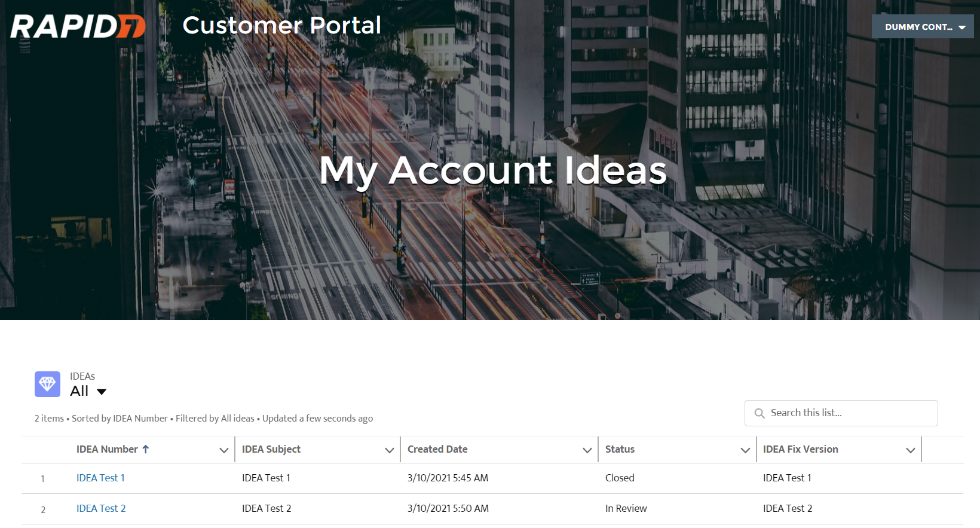Sort by the Created Date header
The height and width of the screenshot is (528, 980).
[437, 449]
